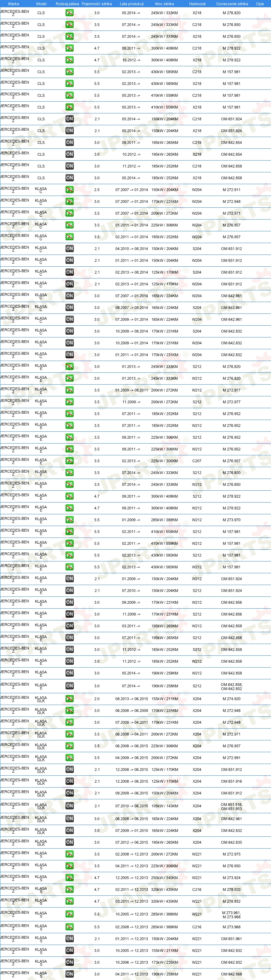Click date cell 08.2013 -> 06.2015
Viewport: 271px width, 980px height.
131,699
